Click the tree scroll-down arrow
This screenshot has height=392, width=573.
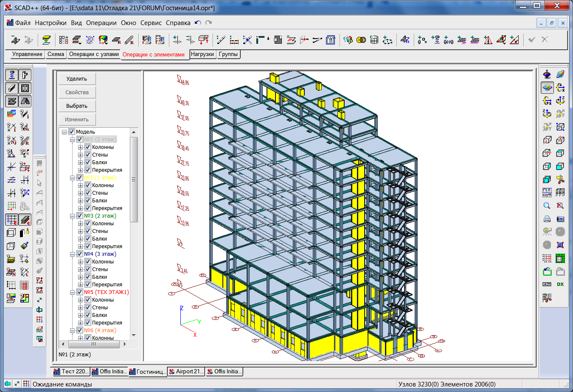click(x=134, y=336)
